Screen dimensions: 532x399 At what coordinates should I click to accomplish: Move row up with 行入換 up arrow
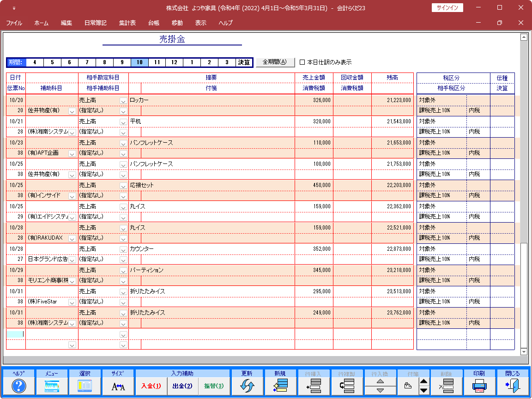[380, 382]
